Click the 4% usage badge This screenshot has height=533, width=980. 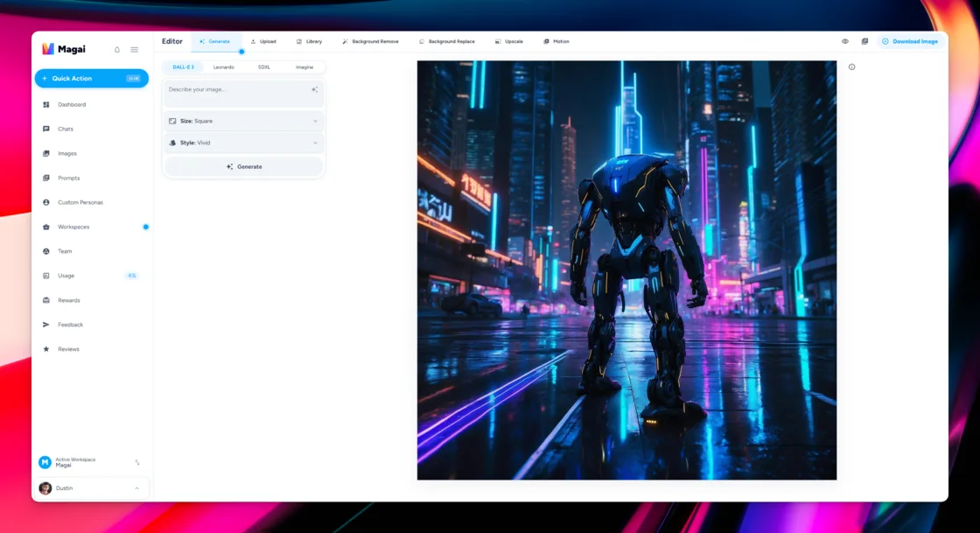tap(132, 276)
